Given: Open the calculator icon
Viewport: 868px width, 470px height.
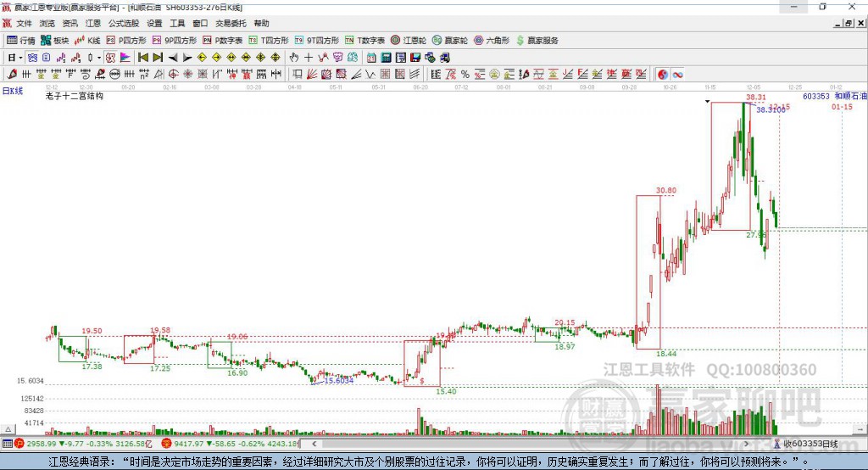Looking at the screenshot, I should pos(386,58).
